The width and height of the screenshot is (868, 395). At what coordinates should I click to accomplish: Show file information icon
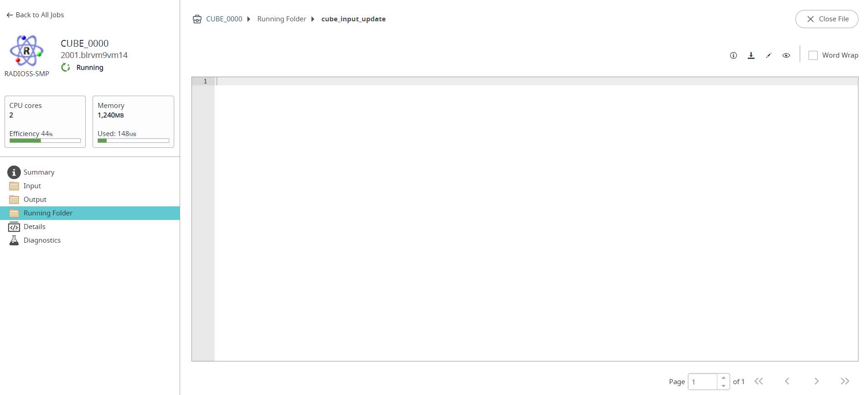[x=733, y=55]
